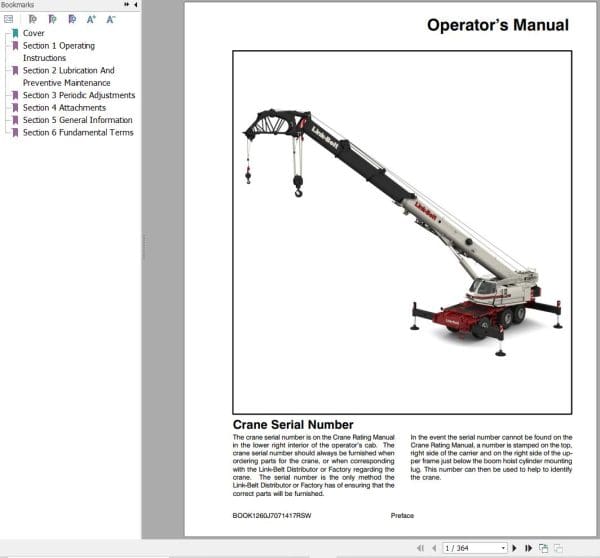Image resolution: width=600 pixels, height=558 pixels.
Task: Open Section 1 Operating Instructions bookmark
Action: tap(59, 52)
